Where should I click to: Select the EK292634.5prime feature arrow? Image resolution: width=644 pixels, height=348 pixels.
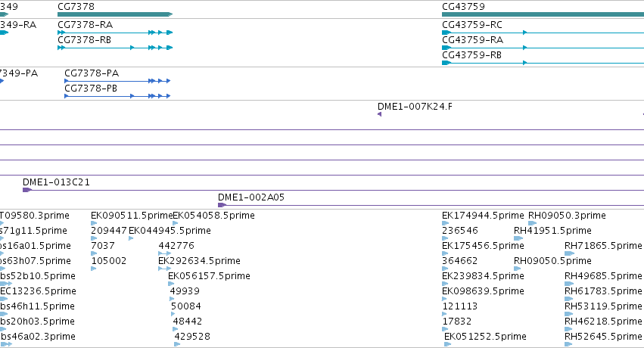164,269
